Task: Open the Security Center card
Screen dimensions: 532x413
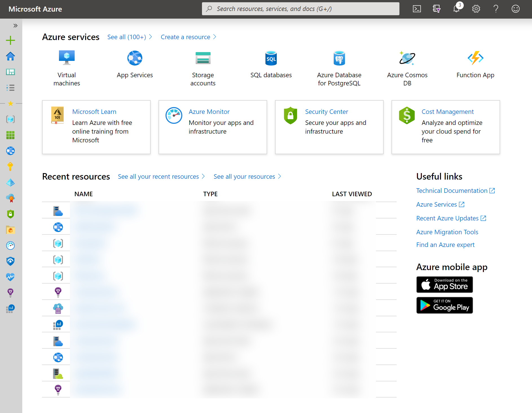Action: pyautogui.click(x=329, y=127)
